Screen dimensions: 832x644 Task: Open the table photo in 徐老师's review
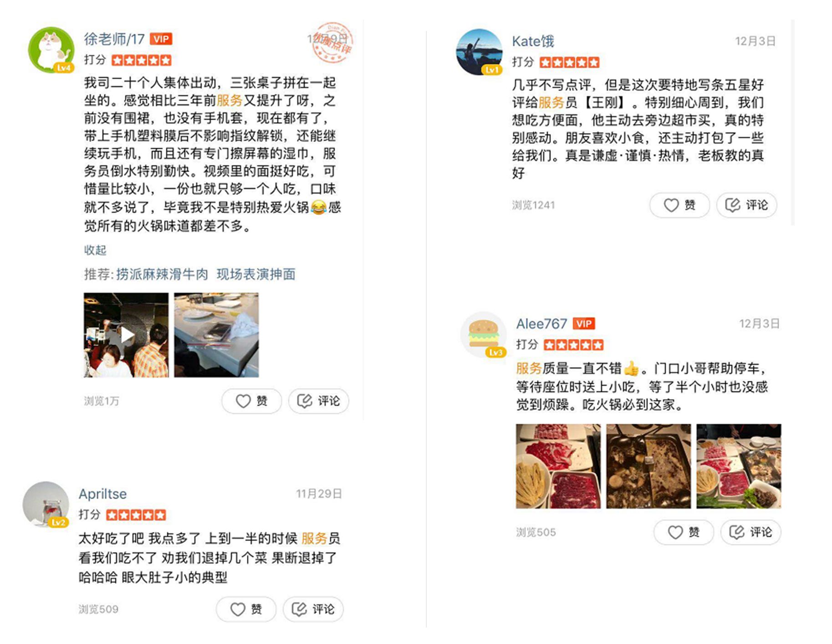[216, 335]
